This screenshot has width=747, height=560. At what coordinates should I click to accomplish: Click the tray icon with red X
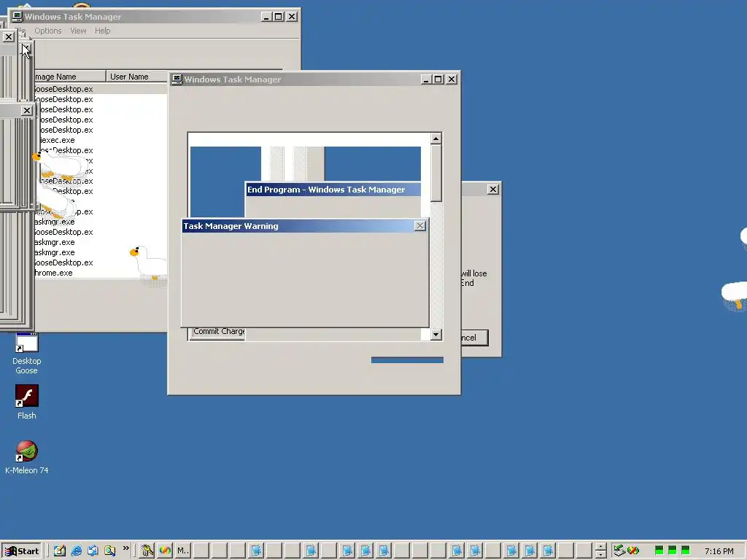633,551
